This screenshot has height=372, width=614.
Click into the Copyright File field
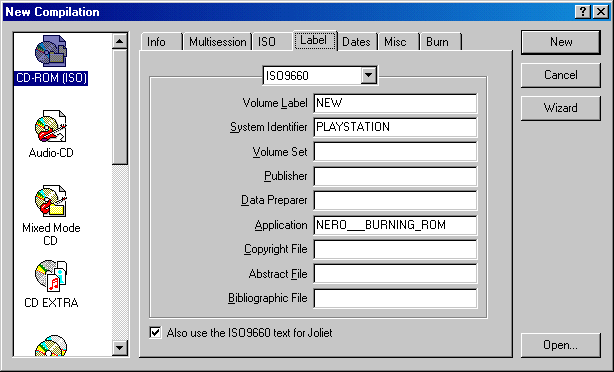395,249
